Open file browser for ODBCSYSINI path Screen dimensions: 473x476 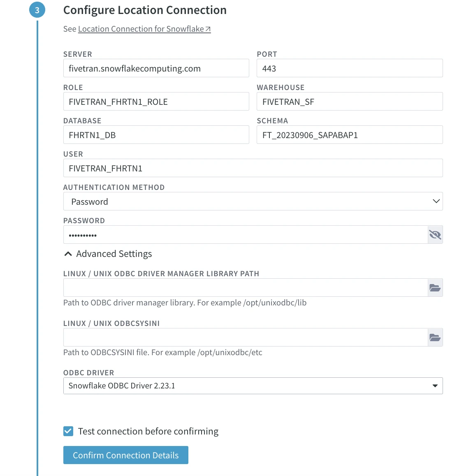pos(435,337)
